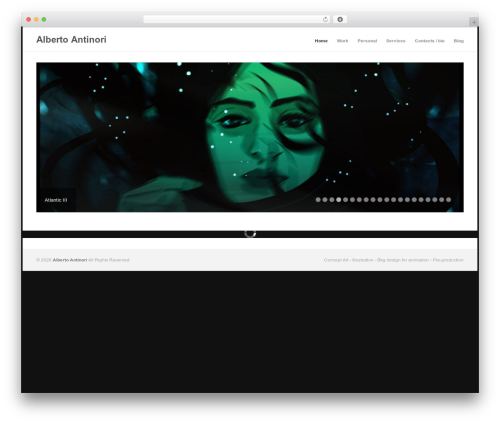Open the green face slideshow image
The image size is (500, 423).
coord(250,137)
